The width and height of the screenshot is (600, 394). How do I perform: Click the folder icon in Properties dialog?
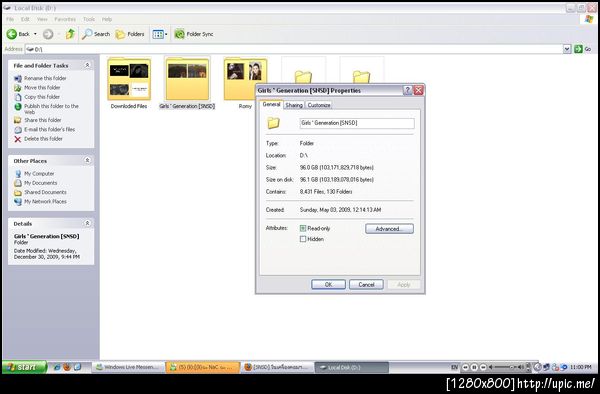[x=274, y=123]
